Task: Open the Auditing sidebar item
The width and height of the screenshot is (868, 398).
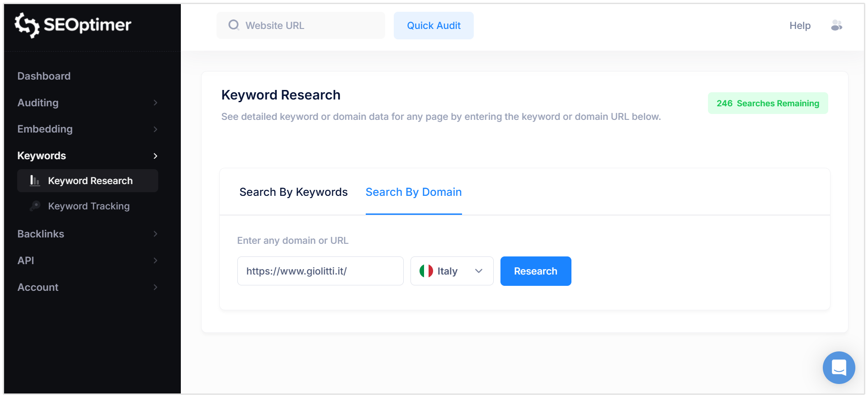Action: click(88, 103)
